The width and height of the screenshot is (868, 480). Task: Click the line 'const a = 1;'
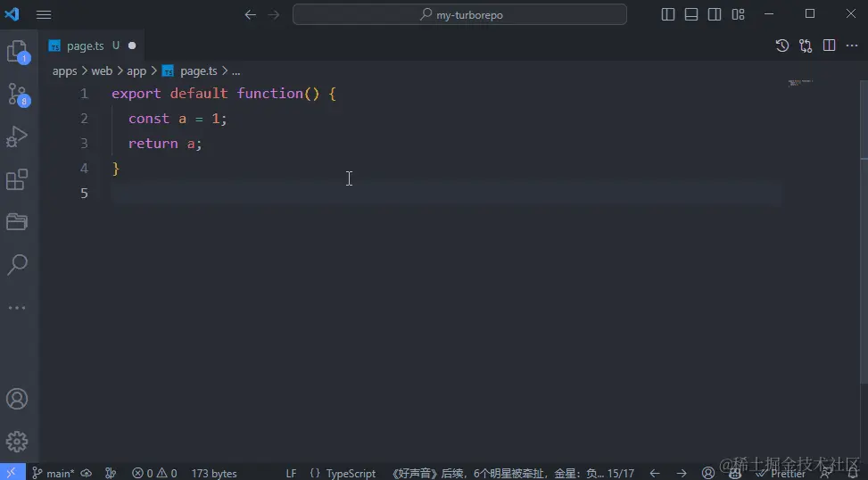tap(178, 119)
